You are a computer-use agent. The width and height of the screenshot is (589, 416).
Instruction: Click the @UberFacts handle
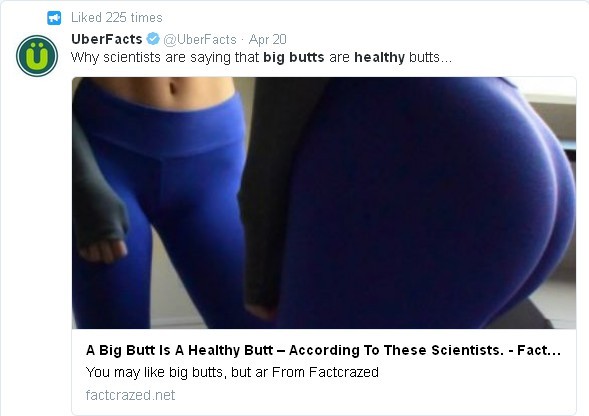point(200,39)
